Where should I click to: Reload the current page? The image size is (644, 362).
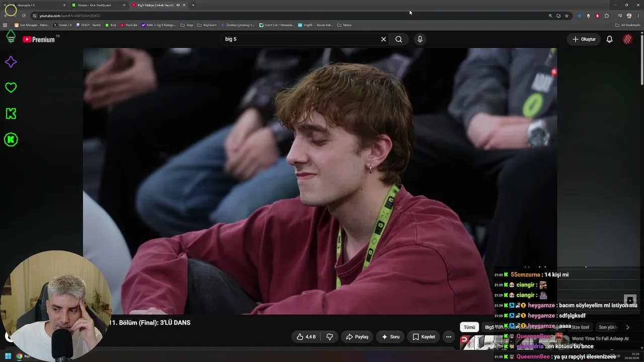coord(24,16)
